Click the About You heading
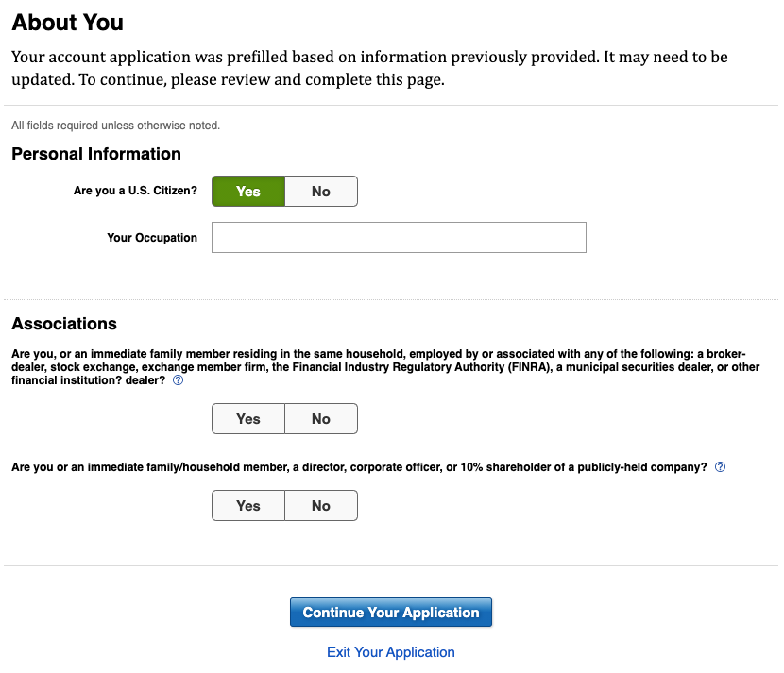 click(67, 23)
